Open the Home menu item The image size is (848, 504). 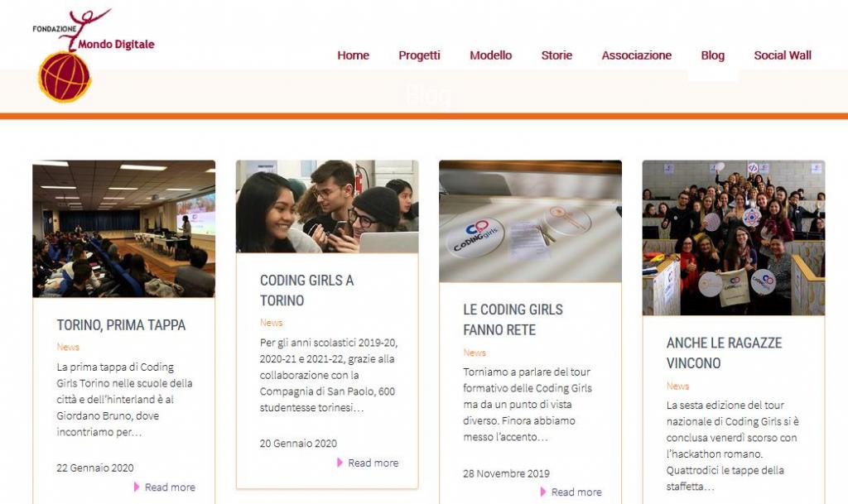353,55
